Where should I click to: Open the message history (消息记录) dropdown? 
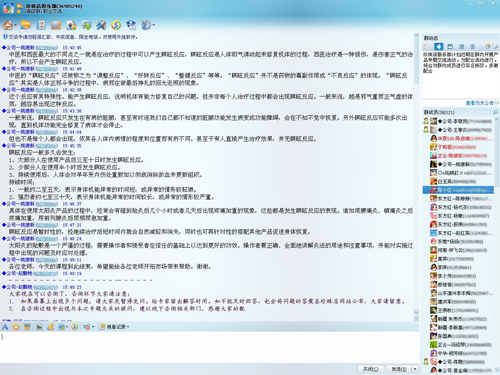coord(114,327)
